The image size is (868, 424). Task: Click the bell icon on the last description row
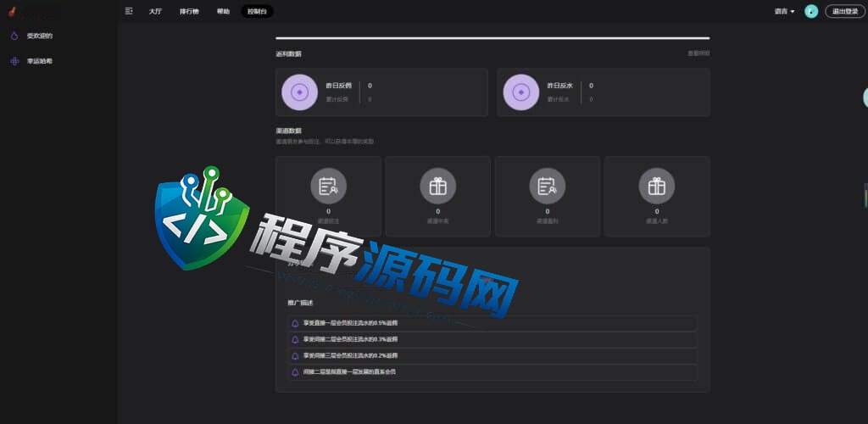[295, 372]
